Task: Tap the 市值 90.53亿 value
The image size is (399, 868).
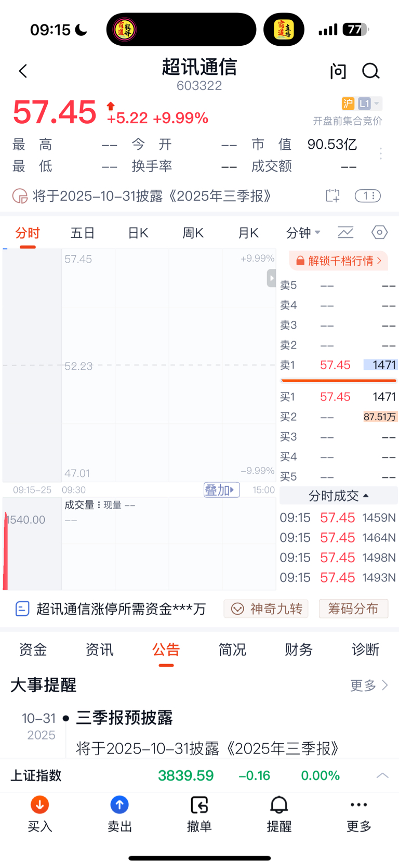Action: coord(332,144)
